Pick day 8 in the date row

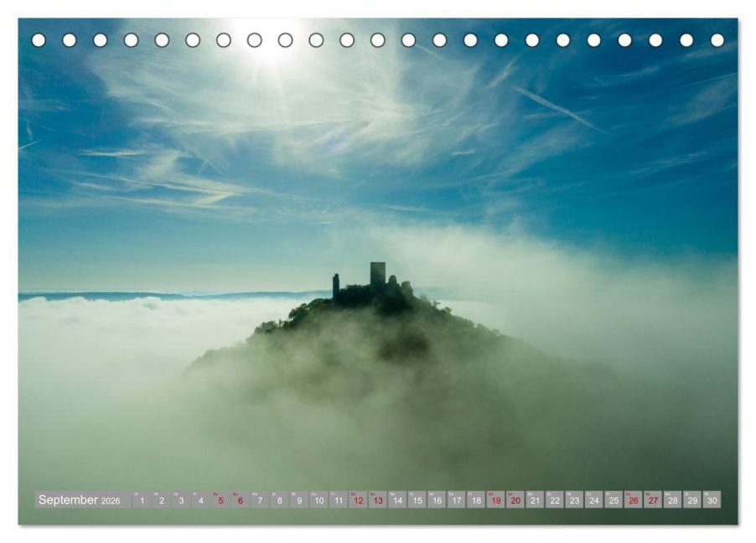[280, 499]
